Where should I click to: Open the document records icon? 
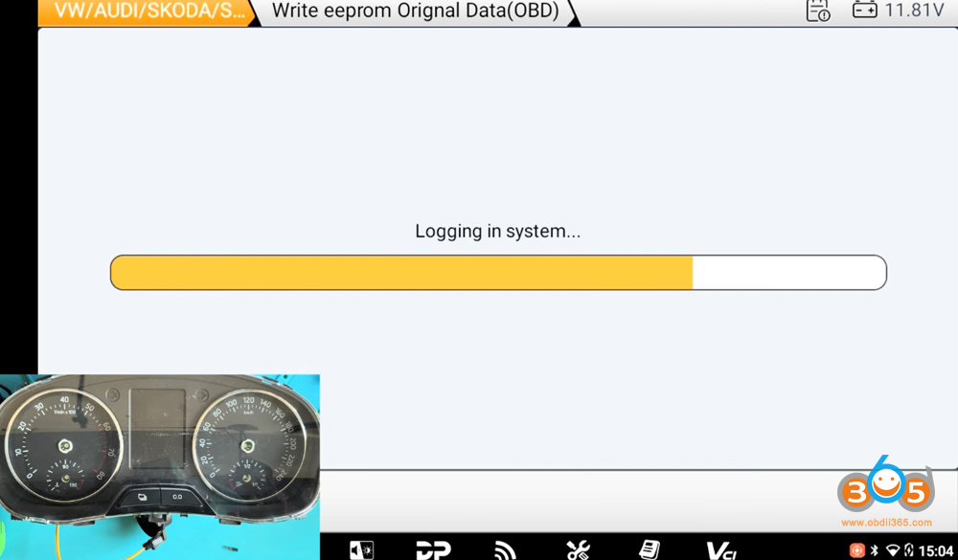650,549
